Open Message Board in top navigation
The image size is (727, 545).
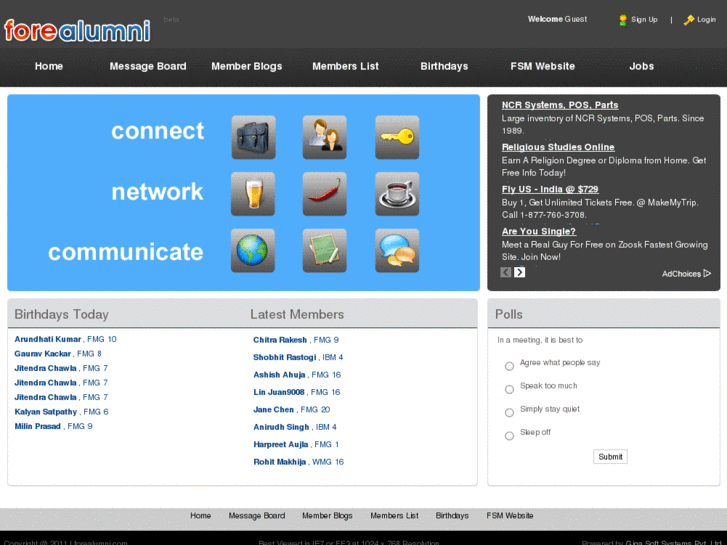[148, 66]
